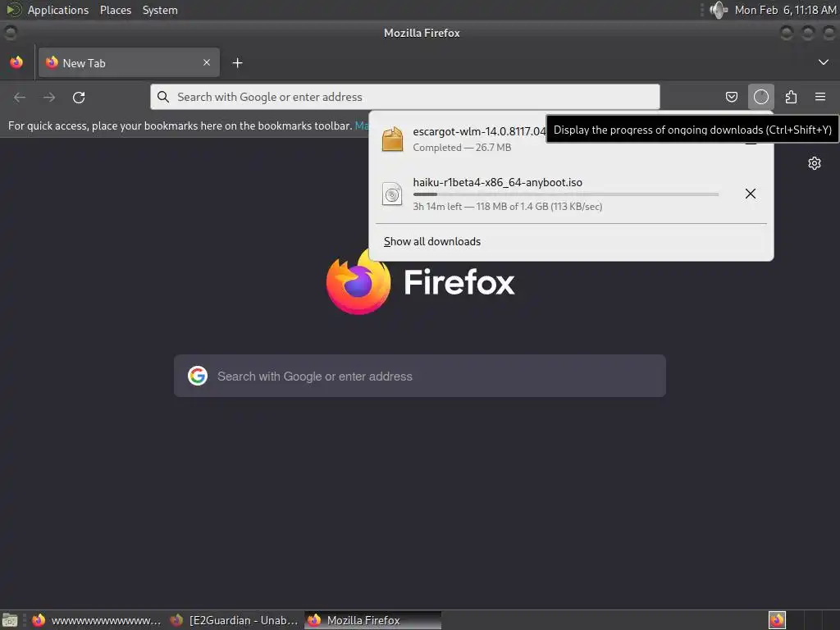Select Mozilla Firefox taskbar window button
Image resolution: width=840 pixels, height=630 pixels.
coord(373,620)
